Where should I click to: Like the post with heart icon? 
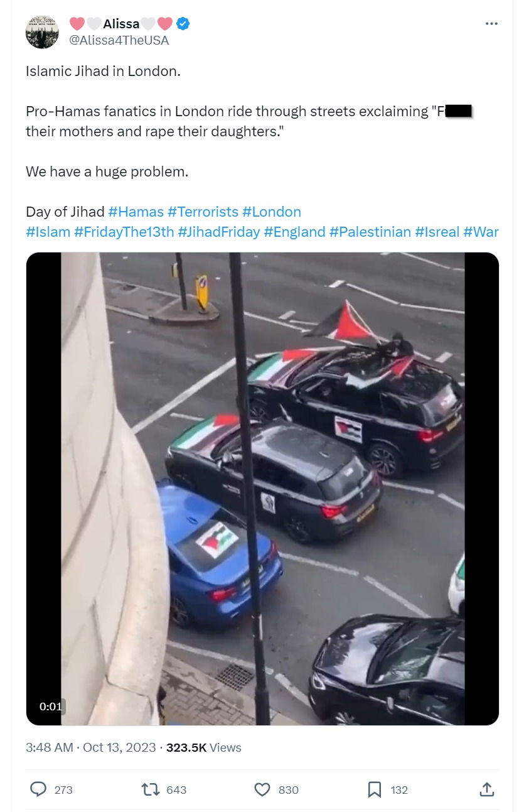tap(262, 789)
